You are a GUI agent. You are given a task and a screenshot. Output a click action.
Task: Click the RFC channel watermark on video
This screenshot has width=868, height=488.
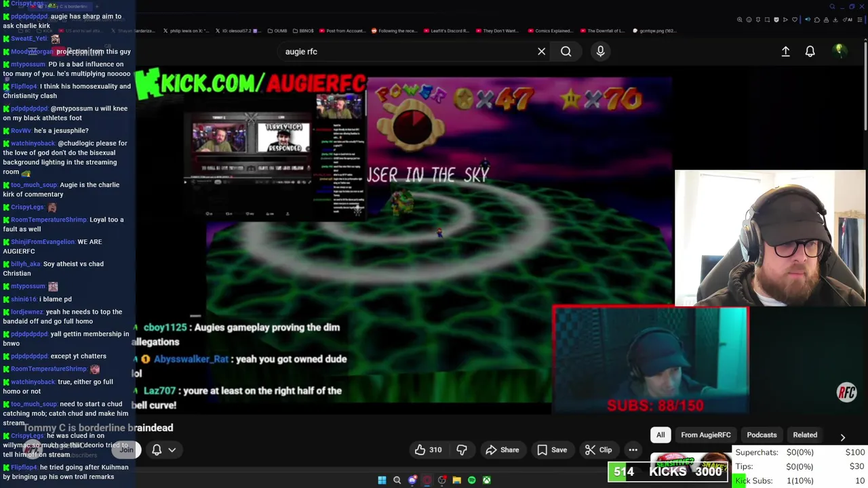click(x=846, y=392)
